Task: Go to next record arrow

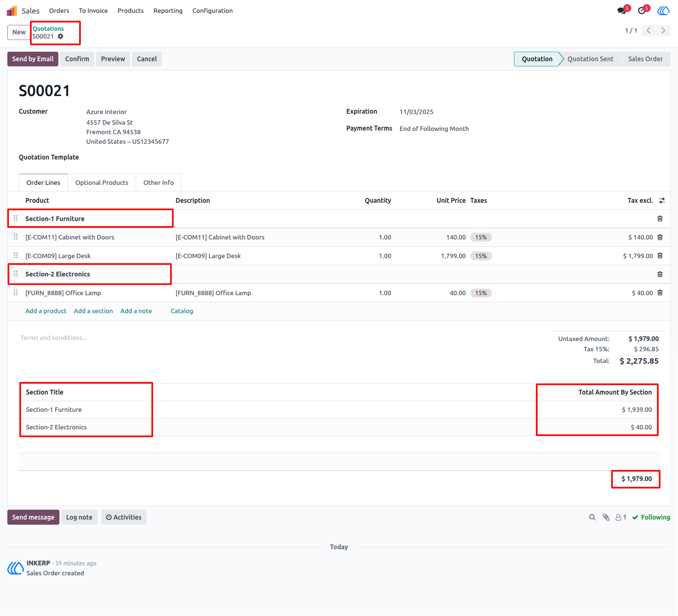Action: click(x=663, y=31)
